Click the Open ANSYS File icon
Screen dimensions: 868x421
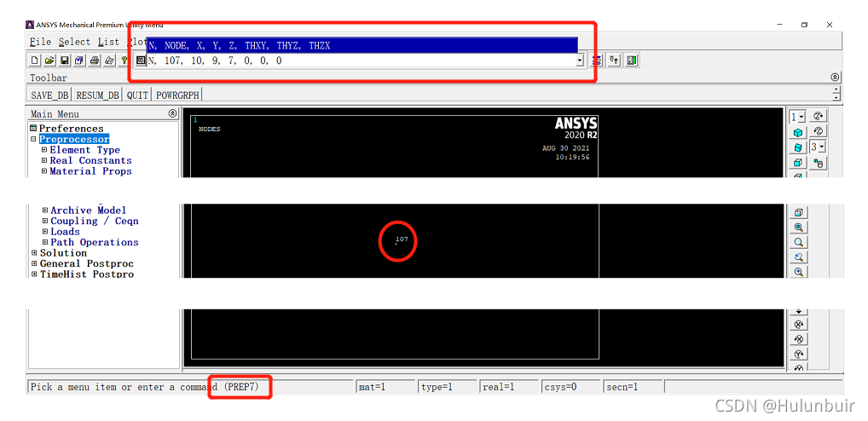49,61
